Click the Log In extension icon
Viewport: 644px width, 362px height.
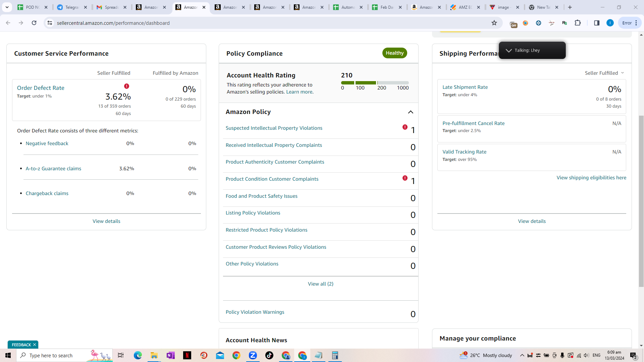pos(551,23)
